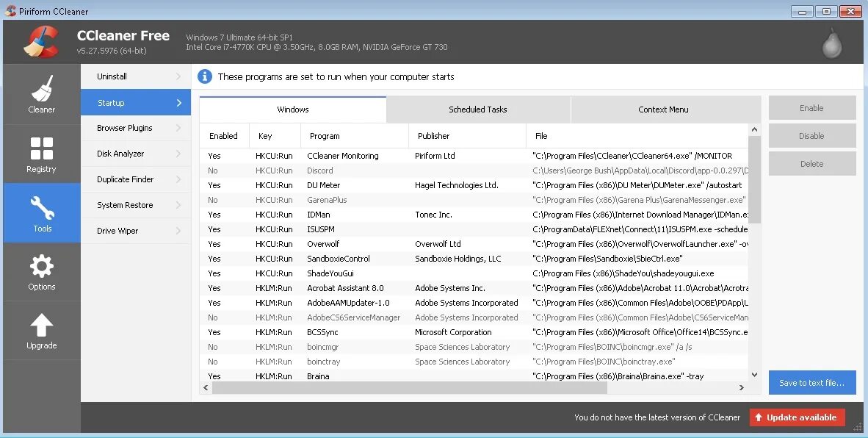Screen dimensions: 868x438
Task: Open the Uninstall tool
Action: (x=136, y=76)
